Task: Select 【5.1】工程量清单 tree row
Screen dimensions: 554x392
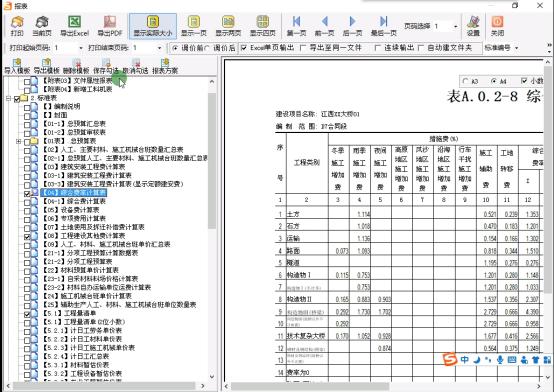Action: (x=69, y=314)
